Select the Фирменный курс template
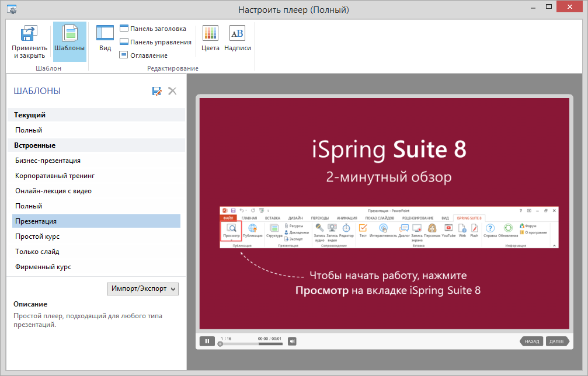The height and width of the screenshot is (376, 588). (x=96, y=267)
